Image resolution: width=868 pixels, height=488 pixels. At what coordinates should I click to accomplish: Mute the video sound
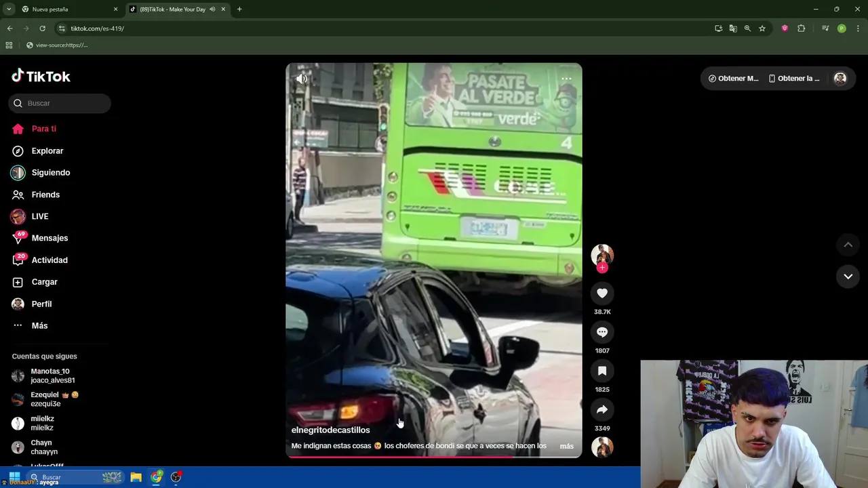point(302,79)
